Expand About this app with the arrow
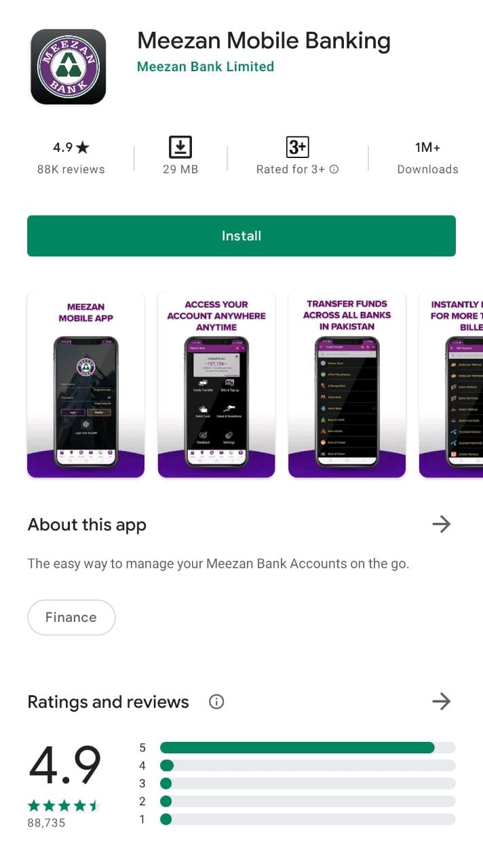Image resolution: width=483 pixels, height=868 pixels. [442, 524]
